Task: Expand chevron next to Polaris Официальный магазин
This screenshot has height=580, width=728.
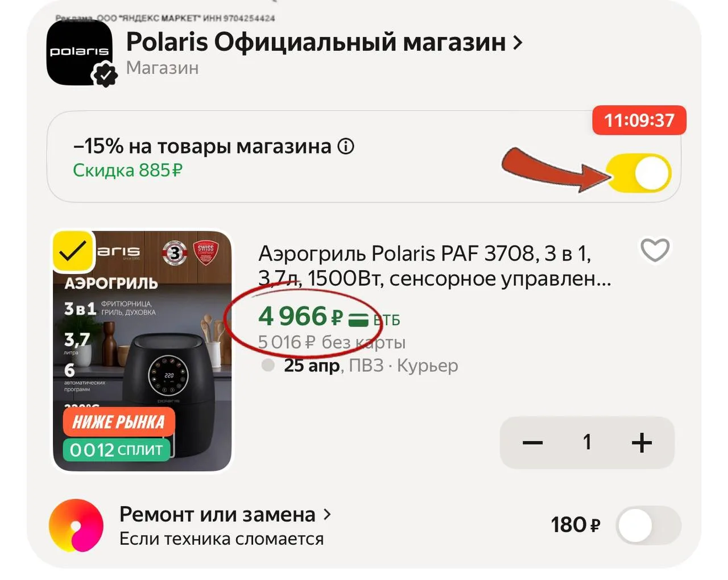Action: (x=517, y=43)
